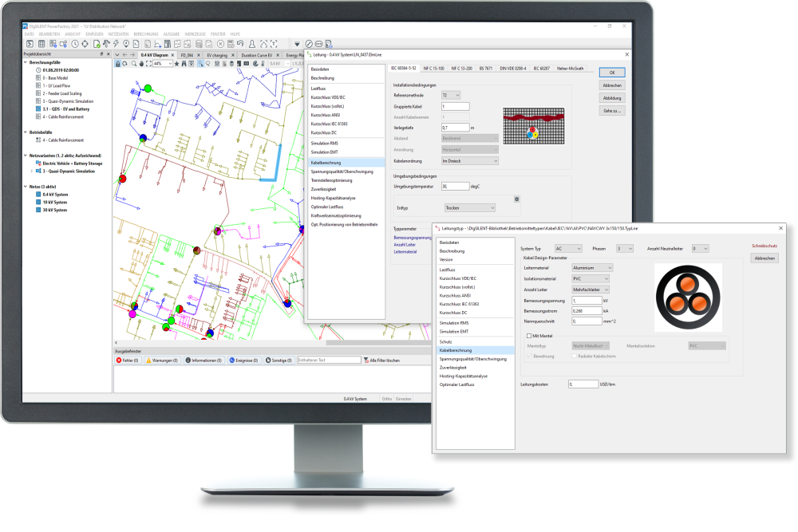Select the magnifier zoom tool in diagram toolbar

click(x=134, y=64)
